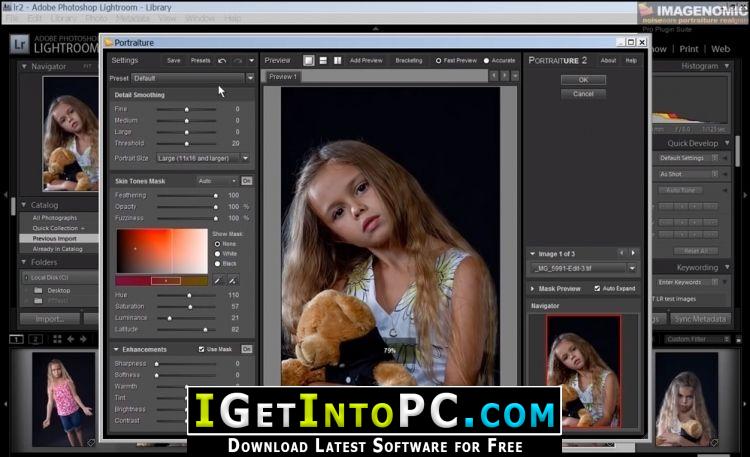Select Previous Import in Catalog
This screenshot has height=457, width=750.
tap(55, 238)
